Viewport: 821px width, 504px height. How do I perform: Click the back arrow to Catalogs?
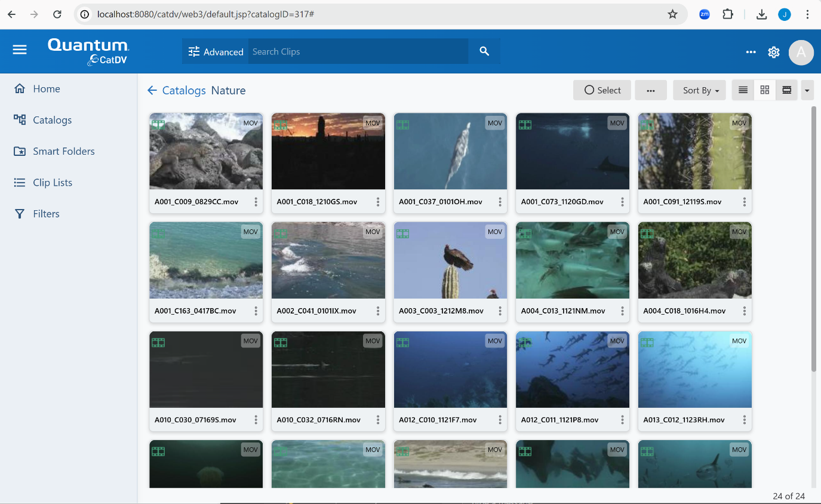(x=152, y=90)
